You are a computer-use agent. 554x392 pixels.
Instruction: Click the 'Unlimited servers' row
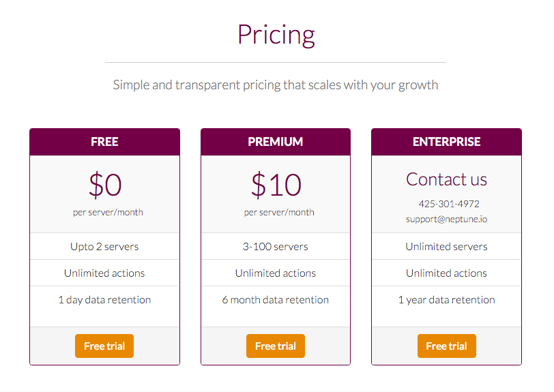point(446,246)
